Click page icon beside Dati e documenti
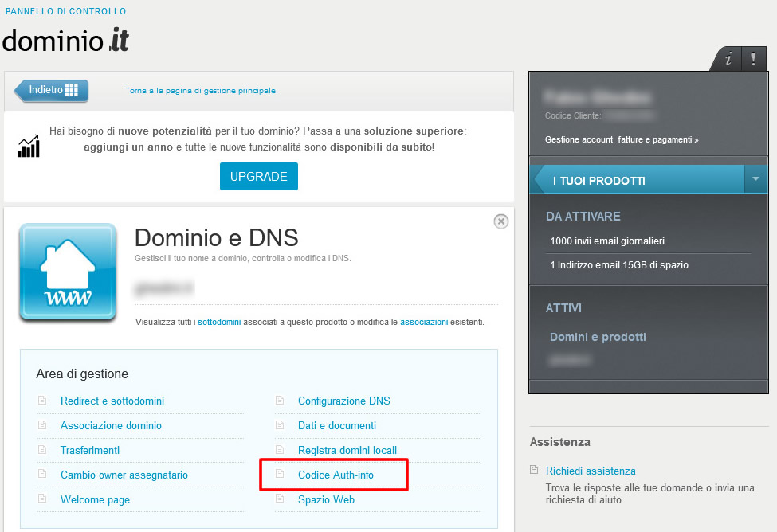This screenshot has height=532, width=777. 280,425
